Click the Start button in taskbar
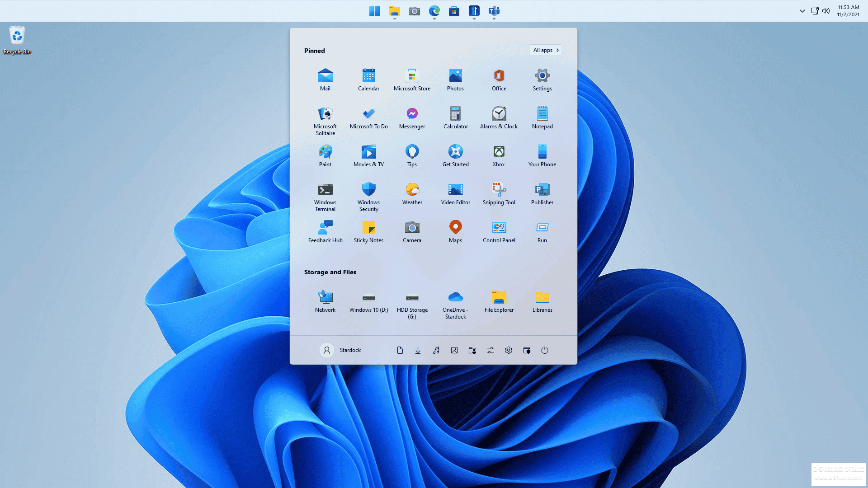Viewport: 868px width, 488px height. point(374,11)
